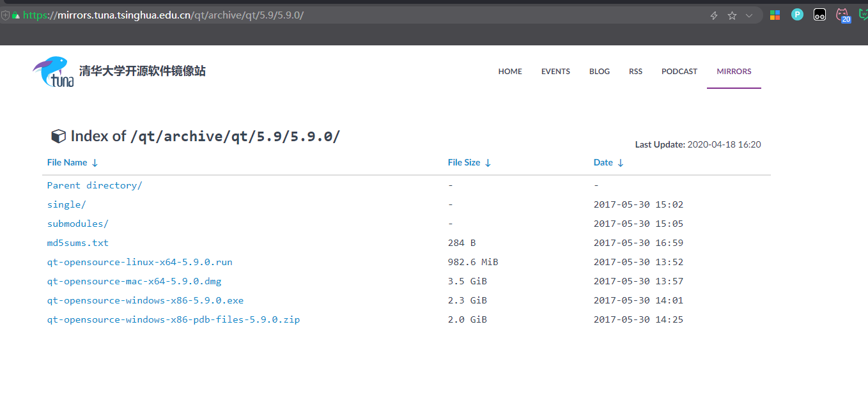Click the 982.6 MiB file size
Image resolution: width=868 pixels, height=414 pixels.
(473, 262)
